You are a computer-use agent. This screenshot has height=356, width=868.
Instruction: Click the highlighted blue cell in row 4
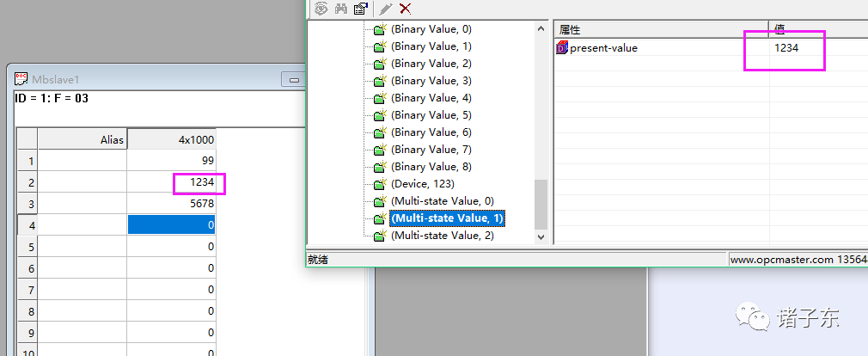pyautogui.click(x=172, y=225)
